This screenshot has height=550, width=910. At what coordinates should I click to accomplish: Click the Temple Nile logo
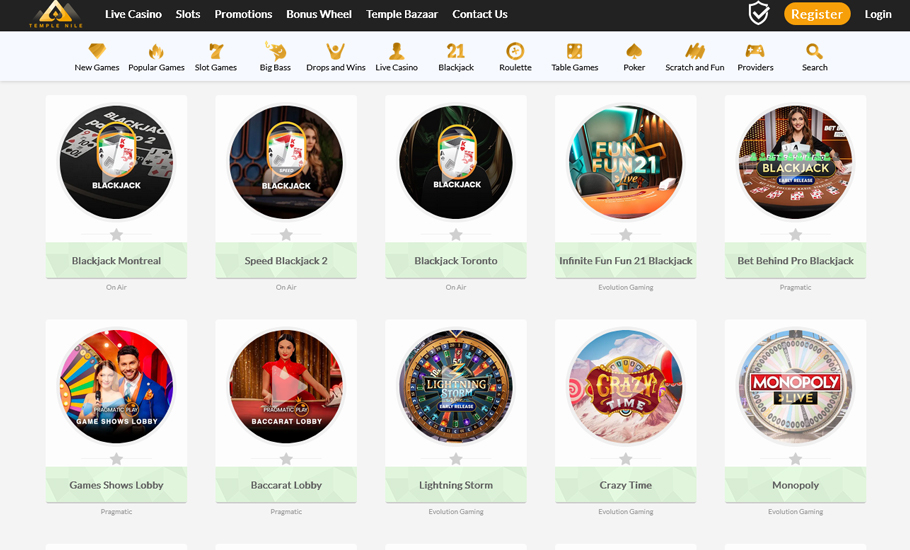56,14
